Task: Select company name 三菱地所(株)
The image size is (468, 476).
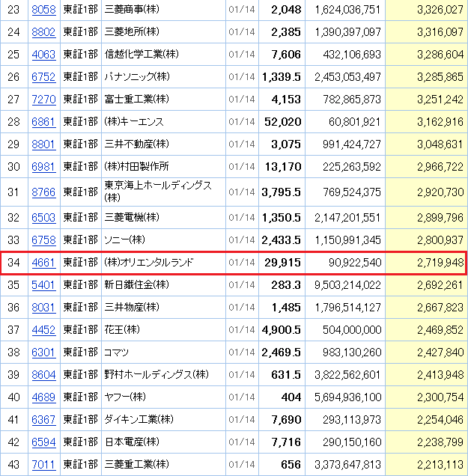Action: (132, 31)
